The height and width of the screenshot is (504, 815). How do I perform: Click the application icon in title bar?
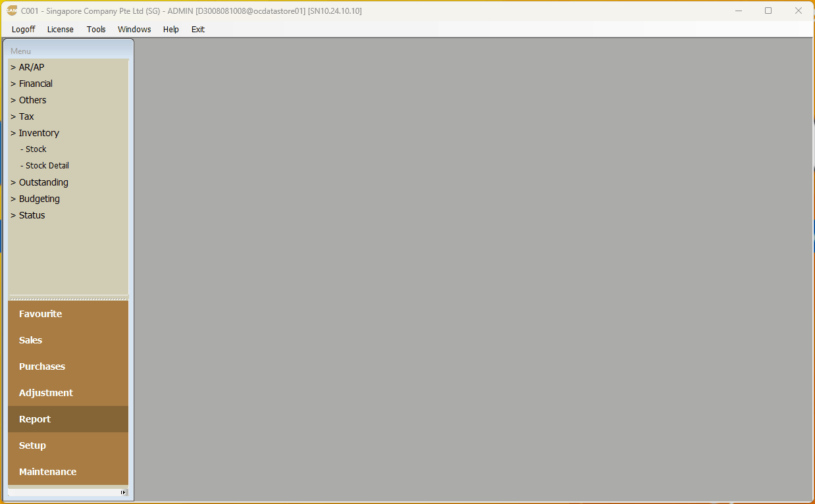[12, 11]
